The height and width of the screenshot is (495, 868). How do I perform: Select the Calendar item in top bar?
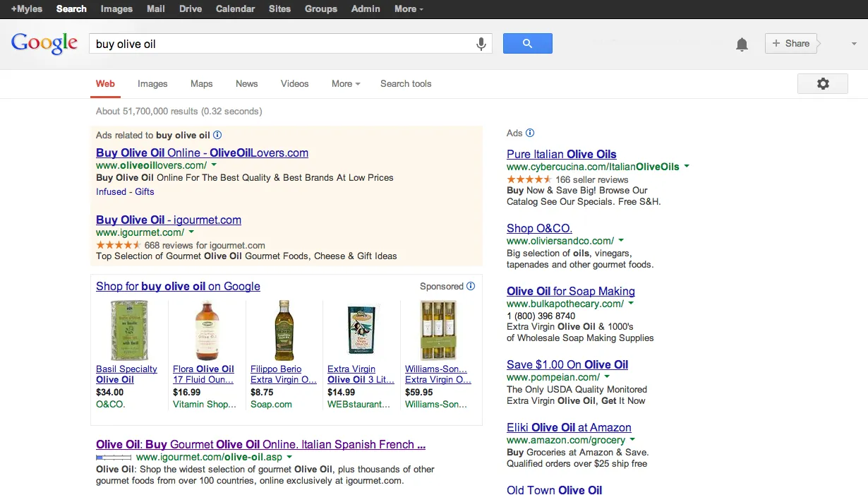(235, 8)
